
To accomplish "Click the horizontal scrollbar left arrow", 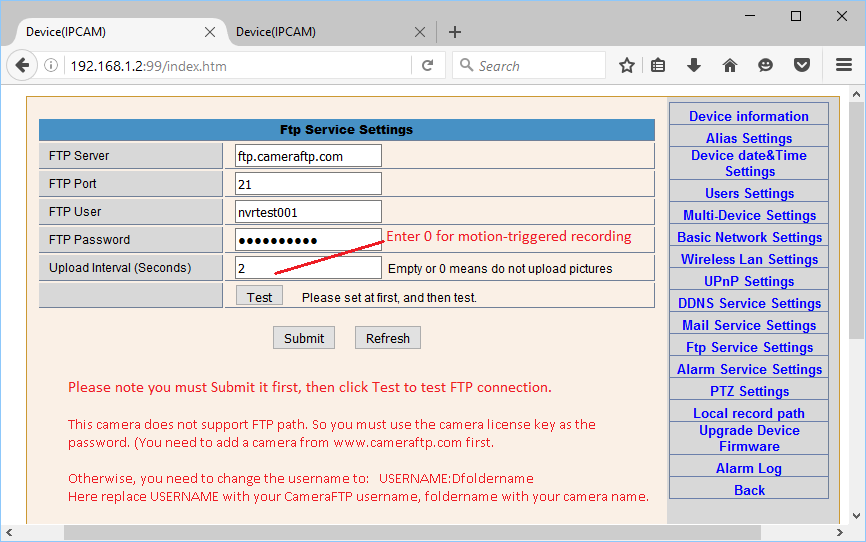I will click(9, 533).
